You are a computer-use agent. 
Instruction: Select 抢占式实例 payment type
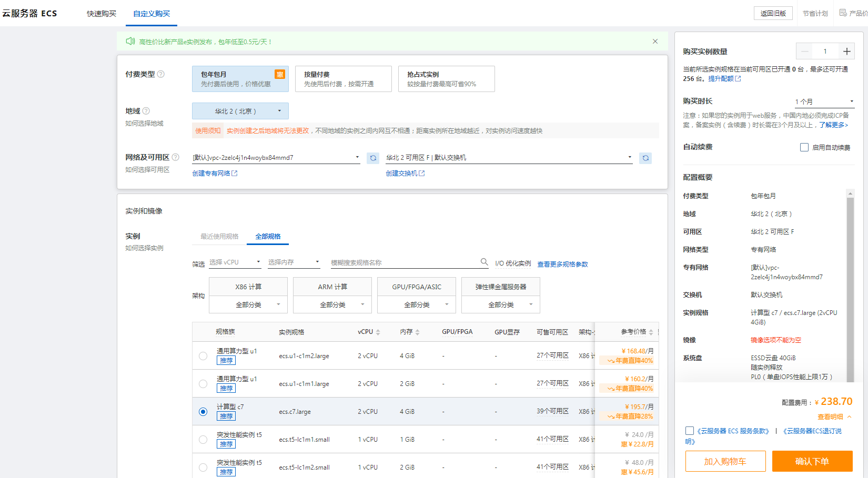[x=447, y=79]
